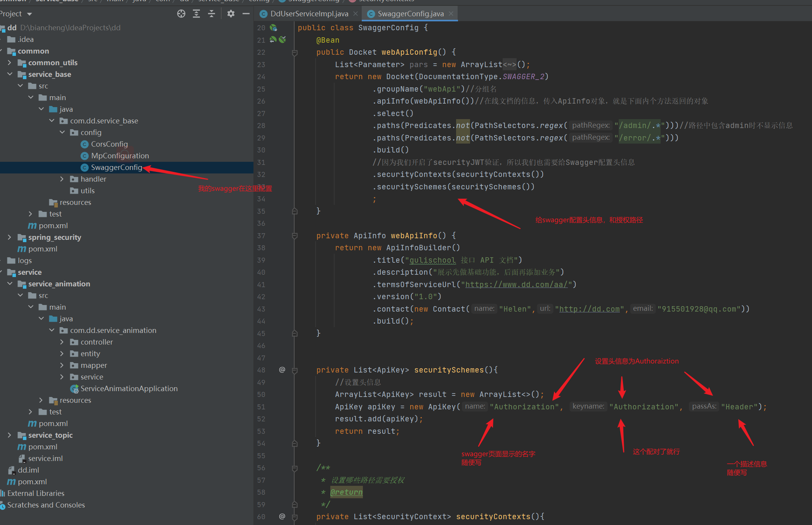The image size is (812, 525).
Task: Switch to DdUserServiceImpl.java tab
Action: pyautogui.click(x=309, y=14)
